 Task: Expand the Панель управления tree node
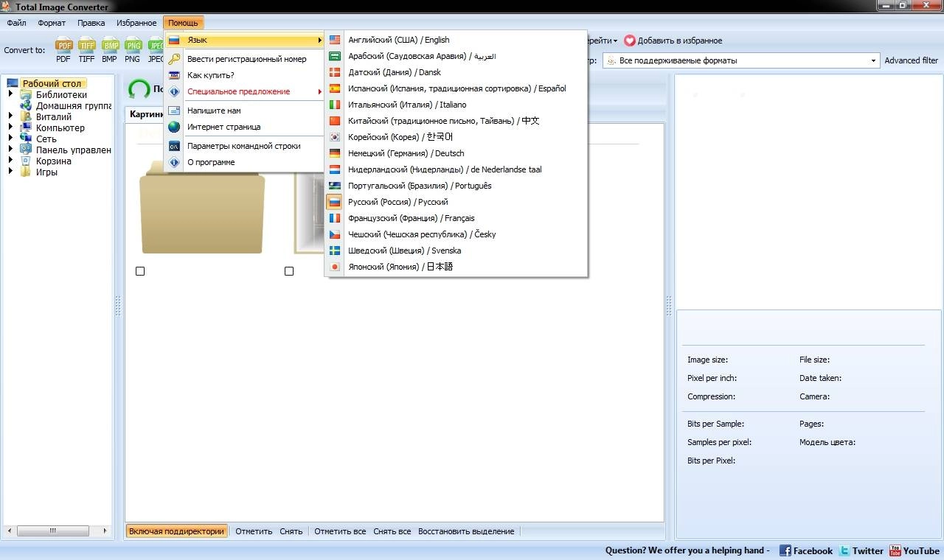coord(11,150)
